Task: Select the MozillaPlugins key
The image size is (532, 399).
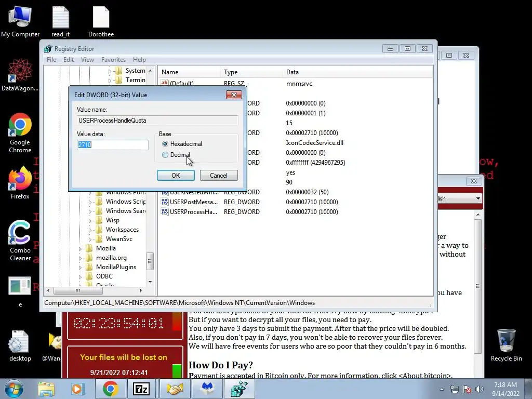Action: [x=116, y=267]
